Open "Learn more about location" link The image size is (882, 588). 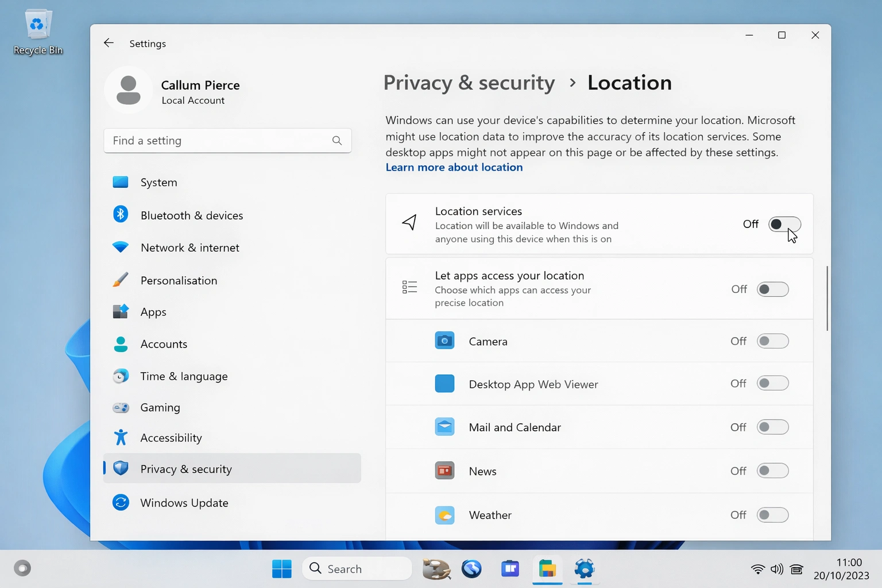pyautogui.click(x=454, y=167)
